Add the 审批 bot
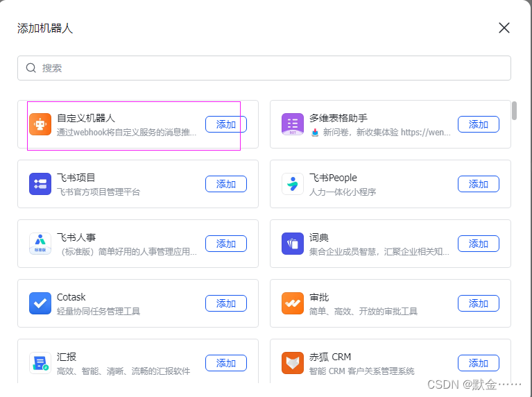This screenshot has width=532, height=397. [479, 303]
